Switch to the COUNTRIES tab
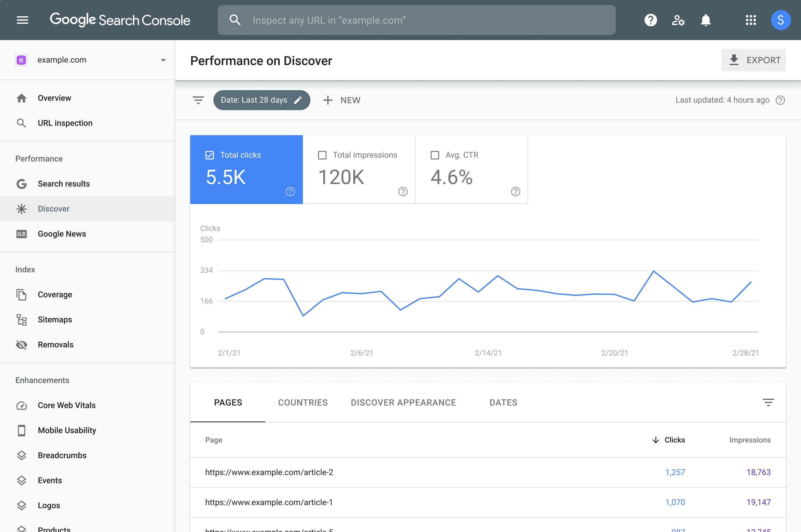The height and width of the screenshot is (532, 801). click(303, 402)
